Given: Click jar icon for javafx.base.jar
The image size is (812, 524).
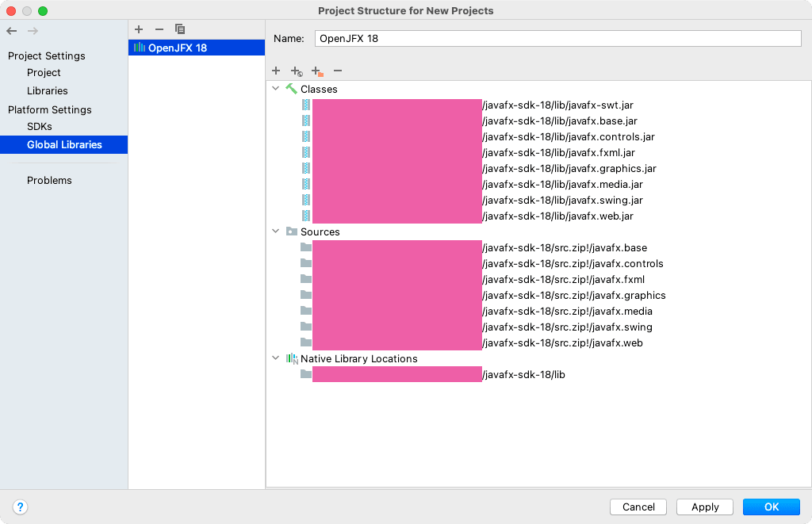Looking at the screenshot, I should (x=306, y=120).
